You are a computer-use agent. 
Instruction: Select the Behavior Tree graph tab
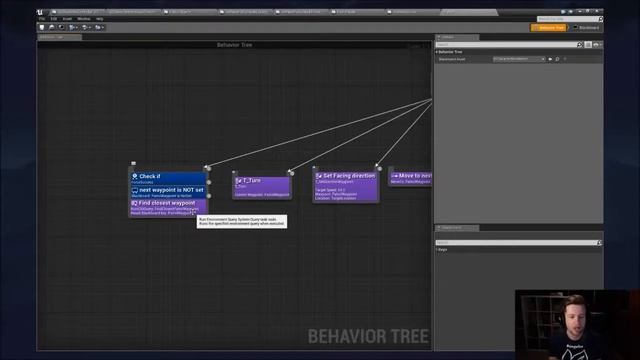(60, 37)
